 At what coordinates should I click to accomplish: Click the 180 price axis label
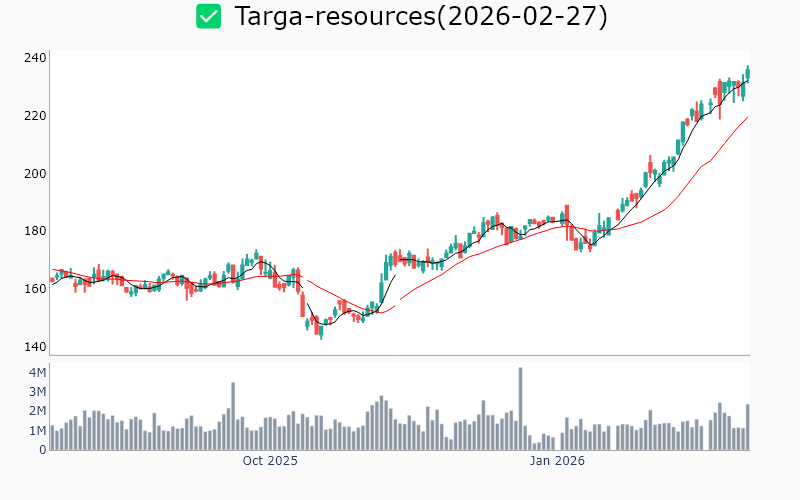coord(36,231)
